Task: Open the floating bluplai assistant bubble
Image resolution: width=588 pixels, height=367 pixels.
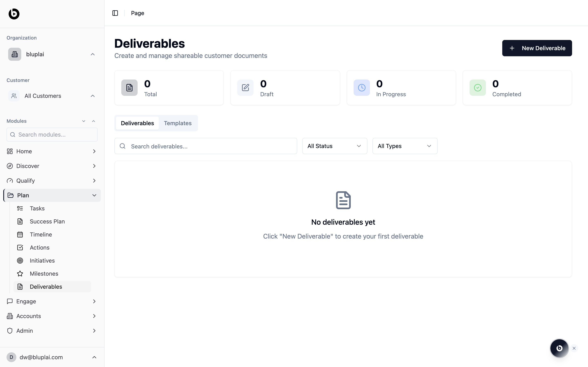Action: click(x=559, y=348)
